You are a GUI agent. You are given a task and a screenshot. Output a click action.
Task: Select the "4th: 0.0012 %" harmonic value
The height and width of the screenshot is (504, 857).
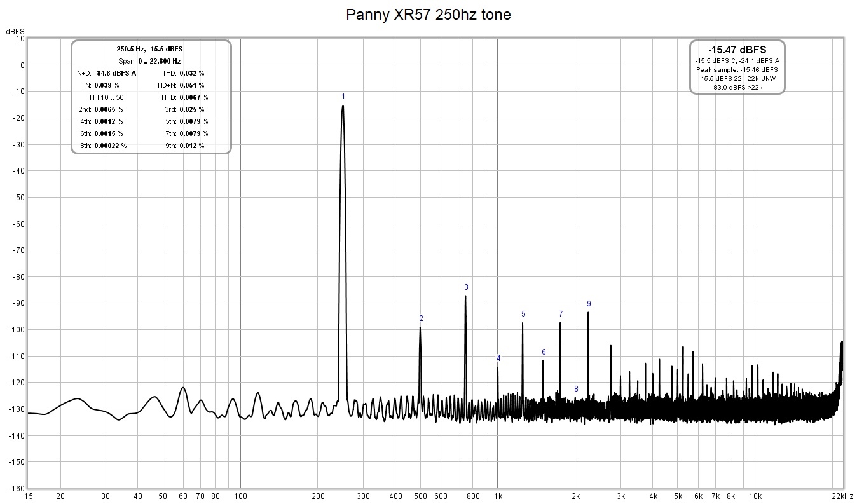tap(100, 121)
